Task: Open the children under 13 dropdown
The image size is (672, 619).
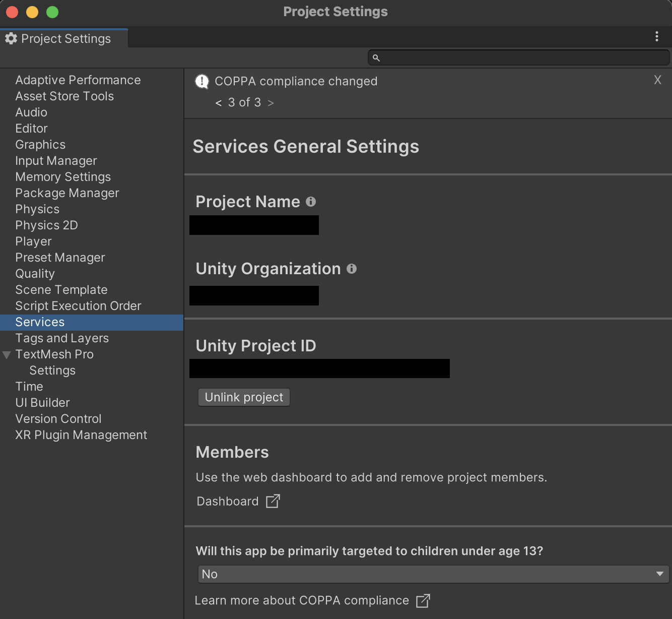Action: 433,574
